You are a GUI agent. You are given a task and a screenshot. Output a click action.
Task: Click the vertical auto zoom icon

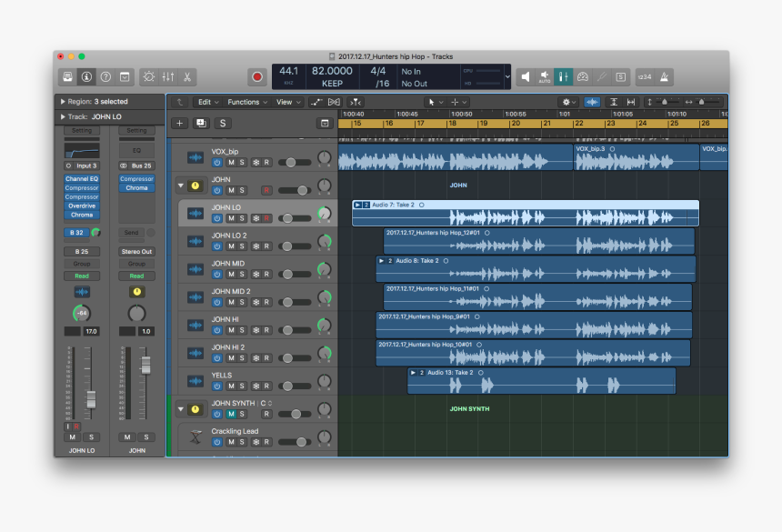[614, 102]
